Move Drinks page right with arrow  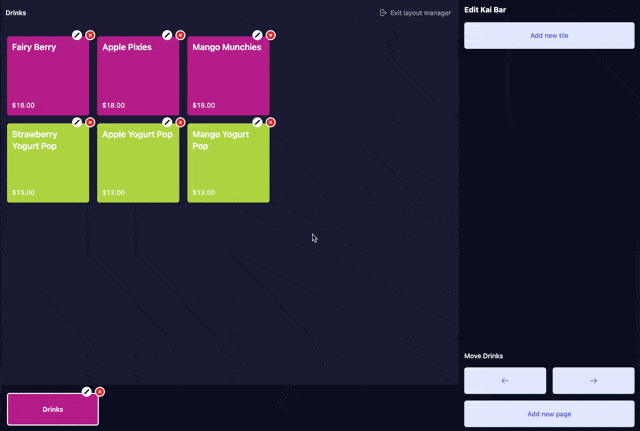(593, 381)
